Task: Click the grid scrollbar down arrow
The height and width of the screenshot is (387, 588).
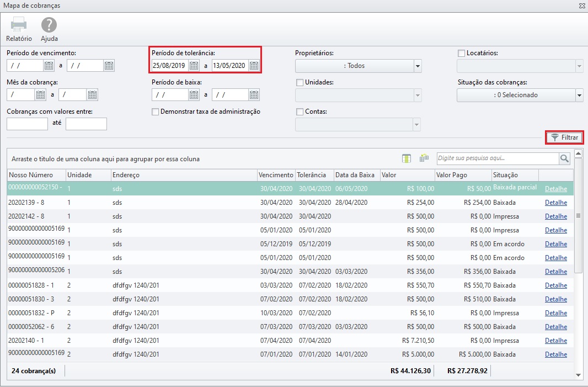Action: 578,375
